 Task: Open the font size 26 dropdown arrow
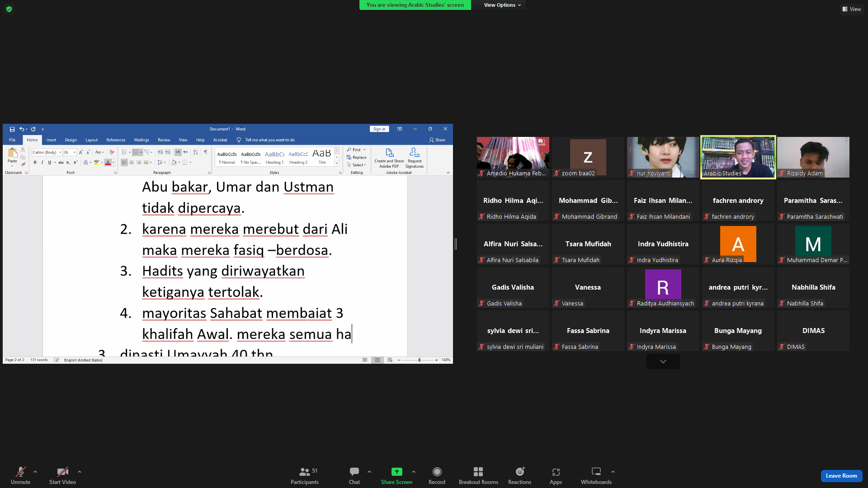74,153
